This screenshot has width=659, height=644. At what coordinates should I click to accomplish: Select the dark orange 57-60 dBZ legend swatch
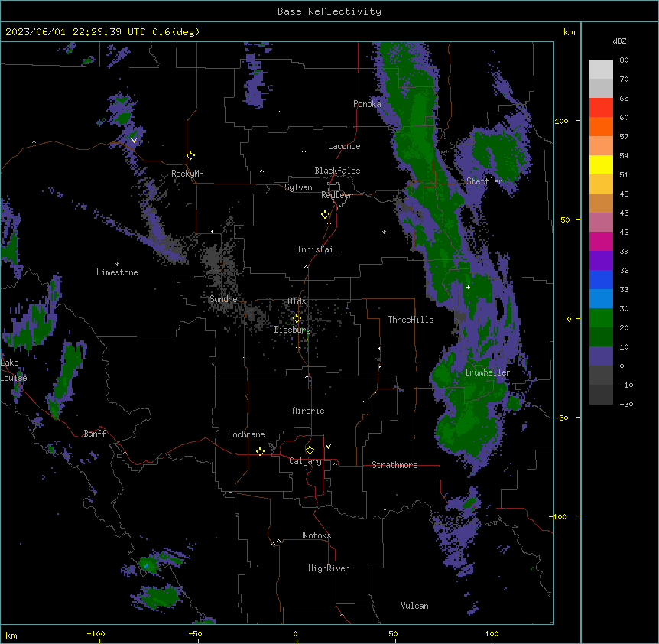tap(601, 126)
